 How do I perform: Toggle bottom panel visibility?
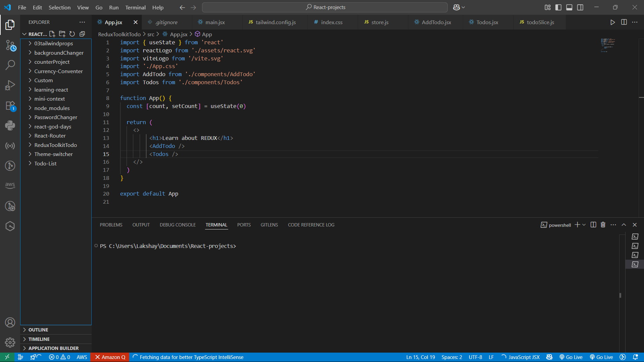coord(569,7)
